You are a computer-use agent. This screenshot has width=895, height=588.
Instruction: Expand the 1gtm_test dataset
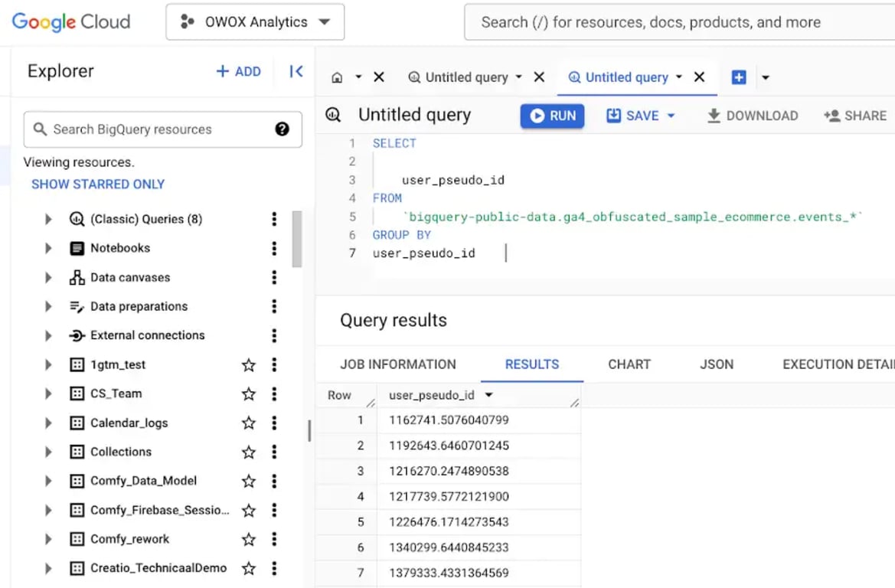[48, 364]
